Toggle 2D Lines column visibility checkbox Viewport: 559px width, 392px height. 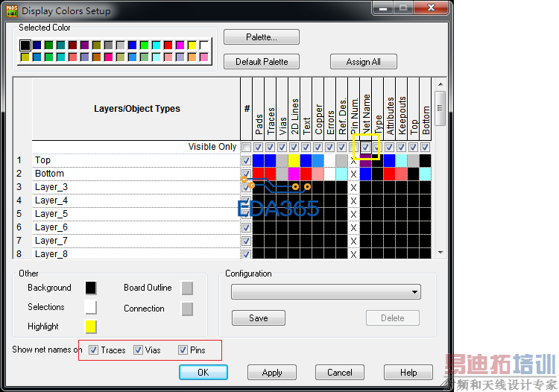tap(294, 147)
